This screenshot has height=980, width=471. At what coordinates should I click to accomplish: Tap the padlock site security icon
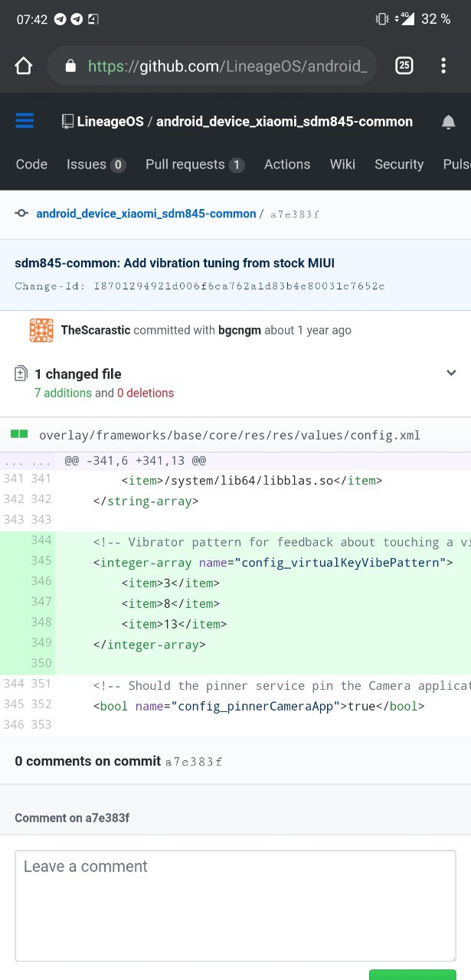point(71,67)
